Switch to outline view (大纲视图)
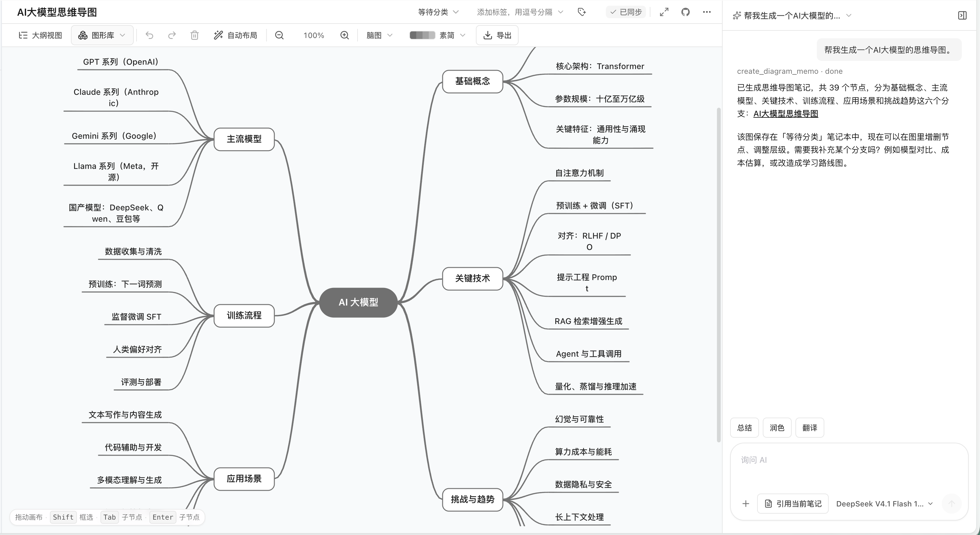The width and height of the screenshot is (980, 535). coord(40,35)
